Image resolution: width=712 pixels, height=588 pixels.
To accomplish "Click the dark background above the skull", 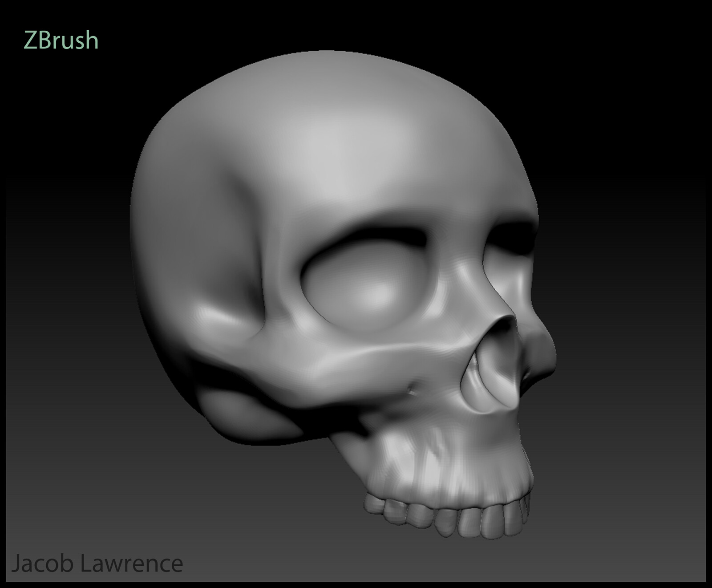I will [356, 27].
